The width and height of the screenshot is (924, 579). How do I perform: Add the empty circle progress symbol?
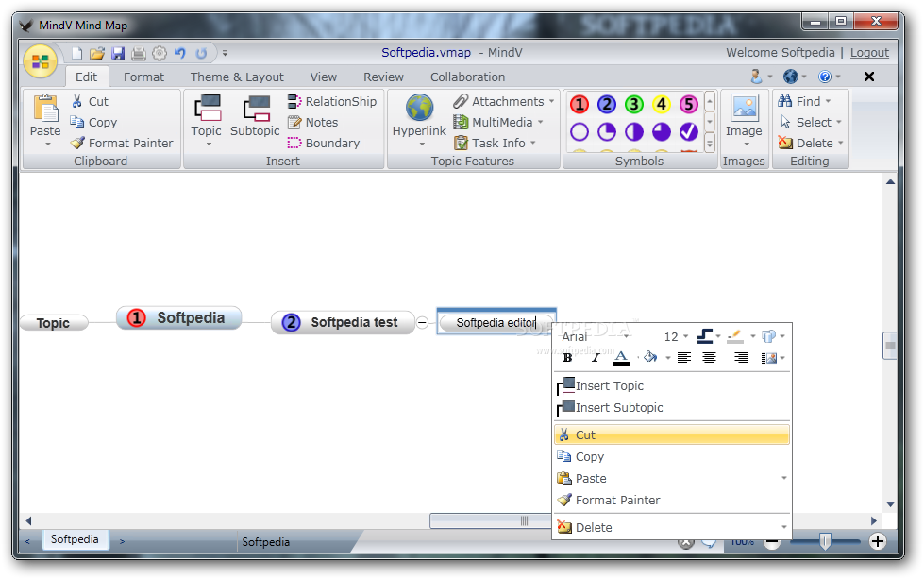pyautogui.click(x=580, y=131)
